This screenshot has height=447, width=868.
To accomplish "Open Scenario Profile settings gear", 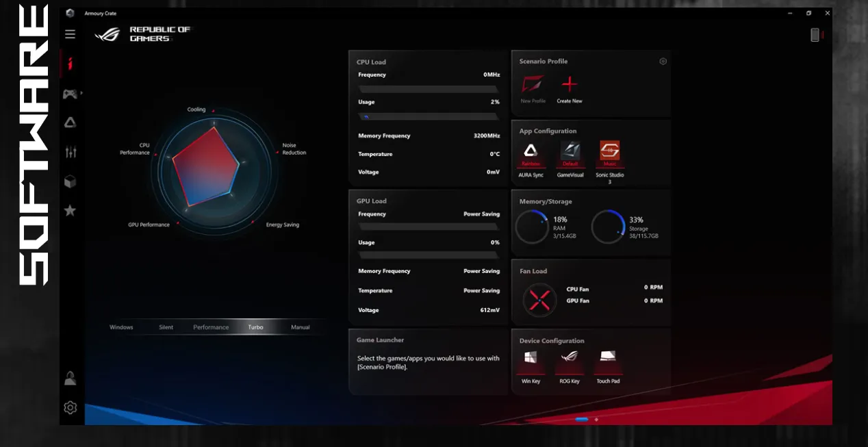I will [663, 61].
